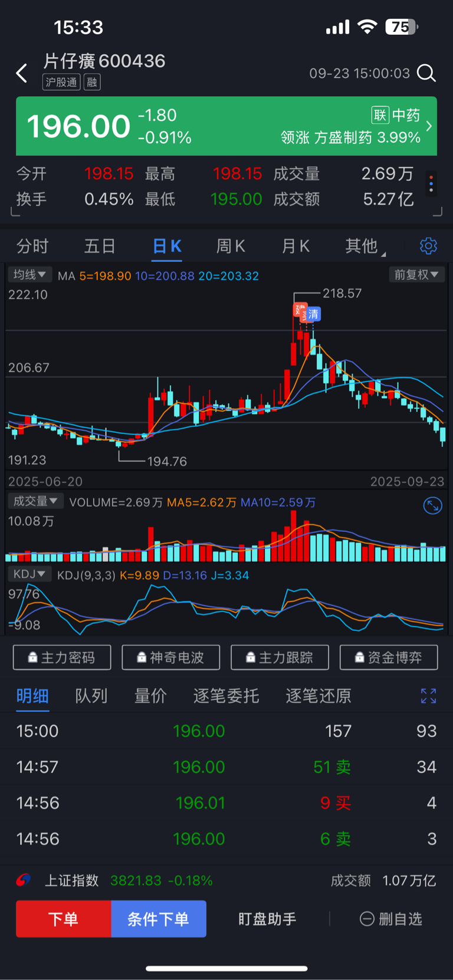Expand chart with circular fullscreen icon

tap(433, 505)
